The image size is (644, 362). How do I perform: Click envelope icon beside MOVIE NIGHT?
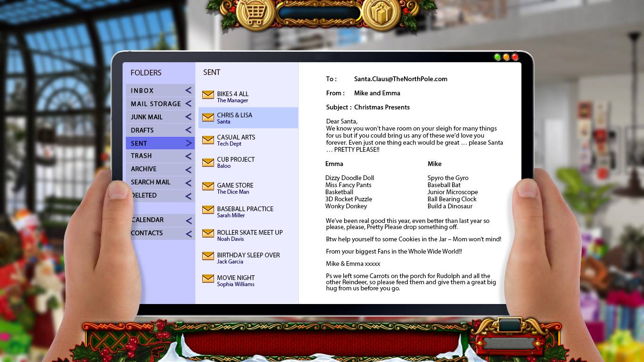click(208, 279)
